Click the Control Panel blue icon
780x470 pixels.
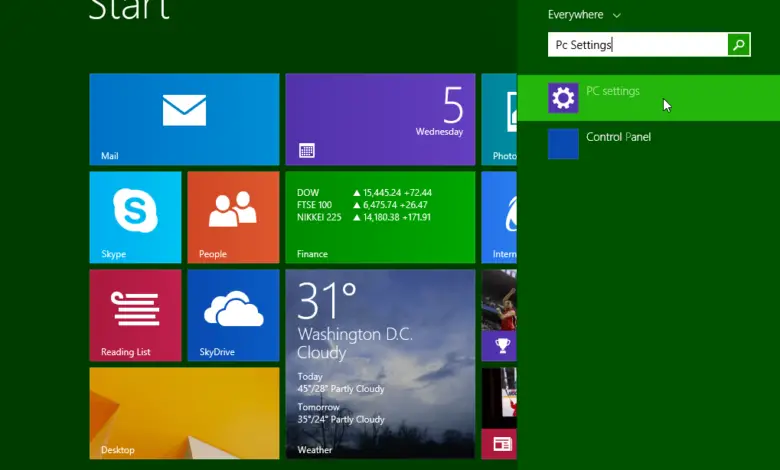pyautogui.click(x=563, y=144)
